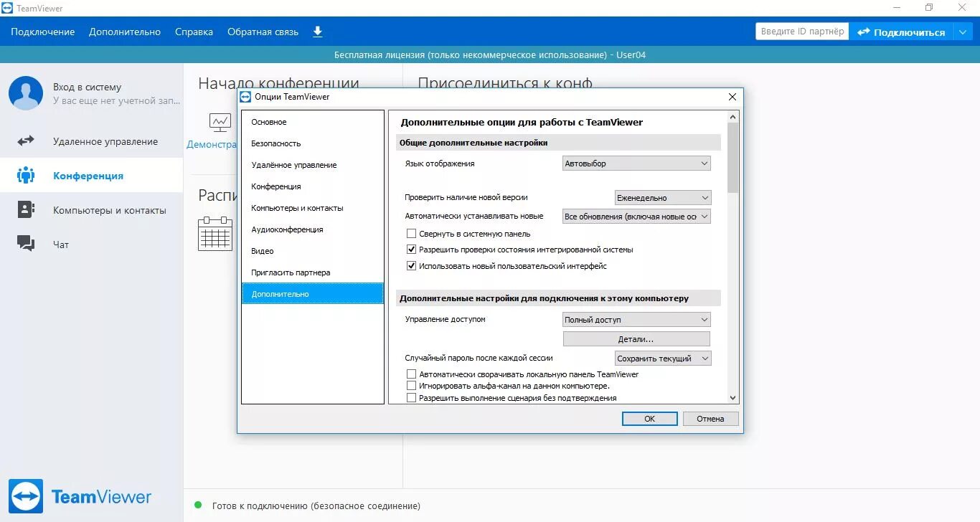
Task: Click the download arrow icon in the top menu
Action: point(318,32)
